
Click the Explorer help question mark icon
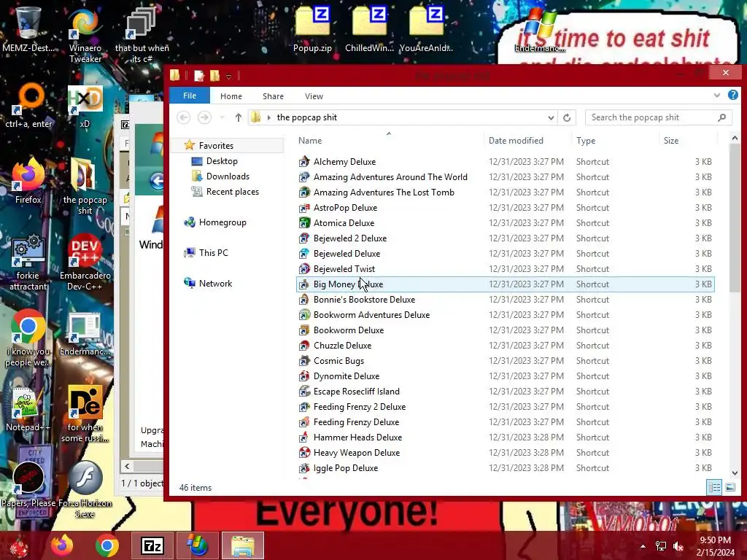tap(732, 96)
